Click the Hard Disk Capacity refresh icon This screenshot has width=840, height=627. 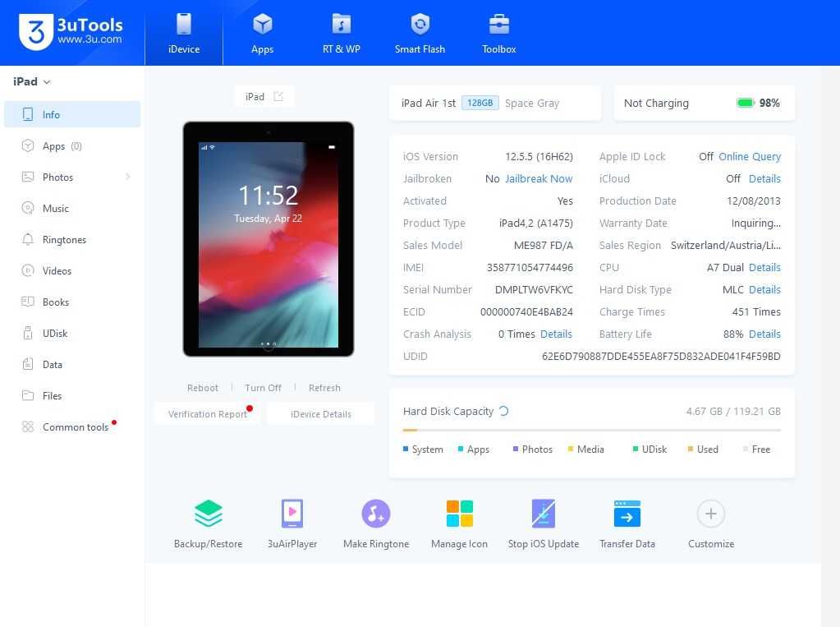[x=503, y=411]
